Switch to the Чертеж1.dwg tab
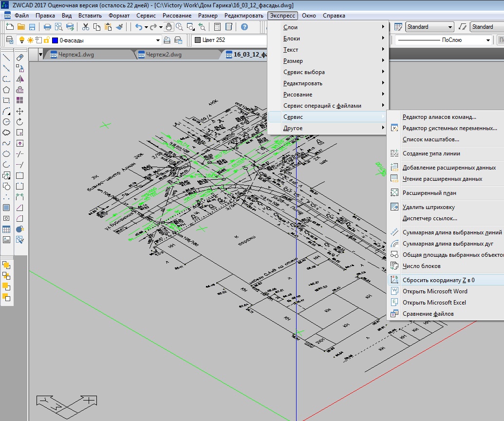The width and height of the screenshot is (504, 421). point(75,55)
